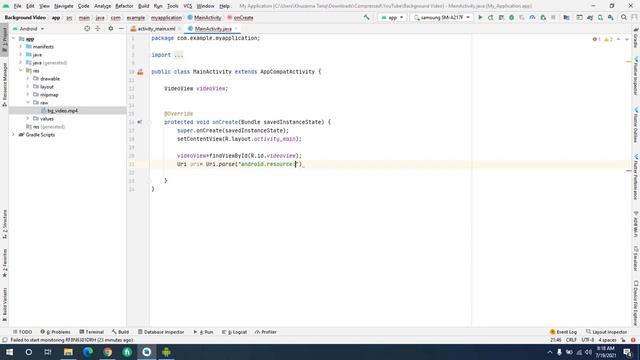This screenshot has height=360, width=640.
Task: Click Apply Changes and Restart Activity icon
Action: (x=491, y=18)
